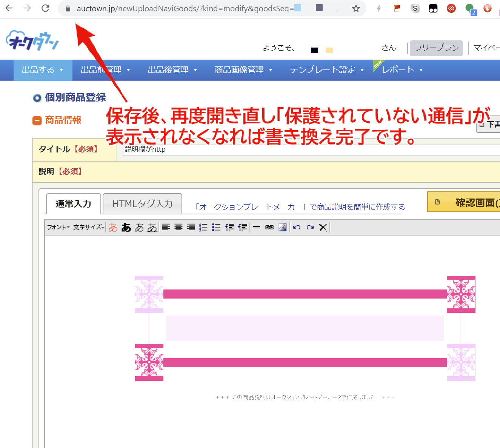Open the 文字サイズ dropdown
Screen dimensions: 500x448
coord(89,227)
